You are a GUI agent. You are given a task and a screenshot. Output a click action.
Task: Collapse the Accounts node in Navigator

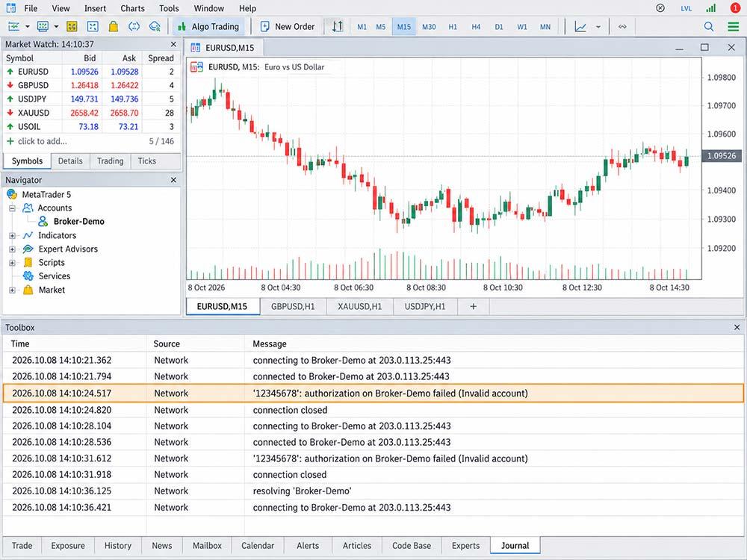[x=13, y=208]
